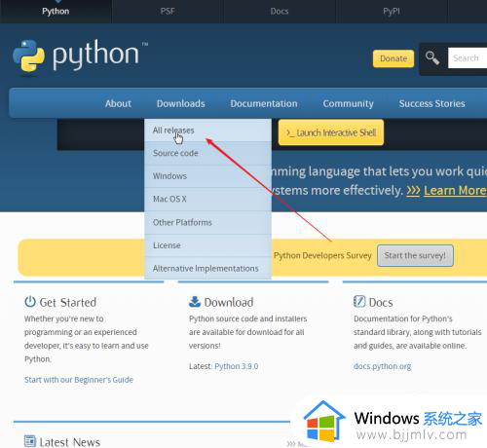Click the Python logo icon
The width and height of the screenshot is (487, 448).
point(28,56)
